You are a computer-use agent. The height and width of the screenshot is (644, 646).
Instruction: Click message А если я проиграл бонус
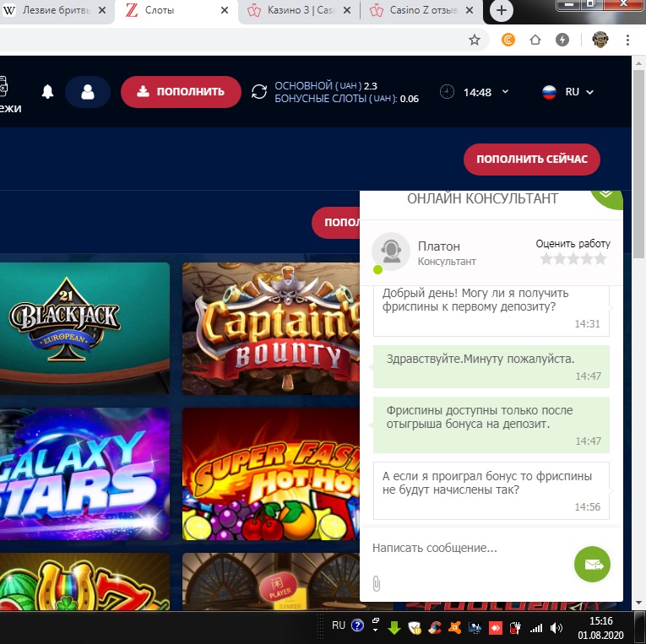[491, 491]
